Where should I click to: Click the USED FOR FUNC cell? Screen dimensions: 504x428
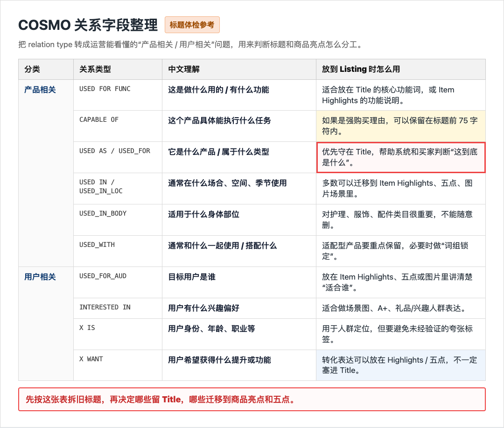(x=118, y=95)
